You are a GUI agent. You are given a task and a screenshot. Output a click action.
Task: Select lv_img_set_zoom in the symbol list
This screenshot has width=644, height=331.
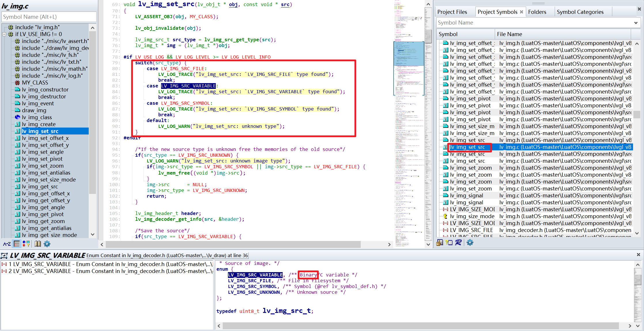point(43,166)
